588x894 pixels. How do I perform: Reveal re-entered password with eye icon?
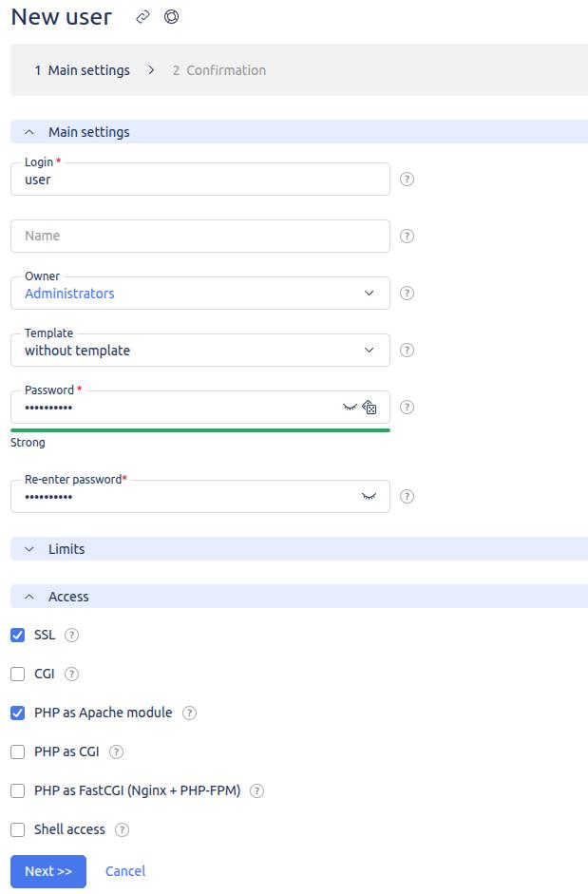[x=369, y=497]
